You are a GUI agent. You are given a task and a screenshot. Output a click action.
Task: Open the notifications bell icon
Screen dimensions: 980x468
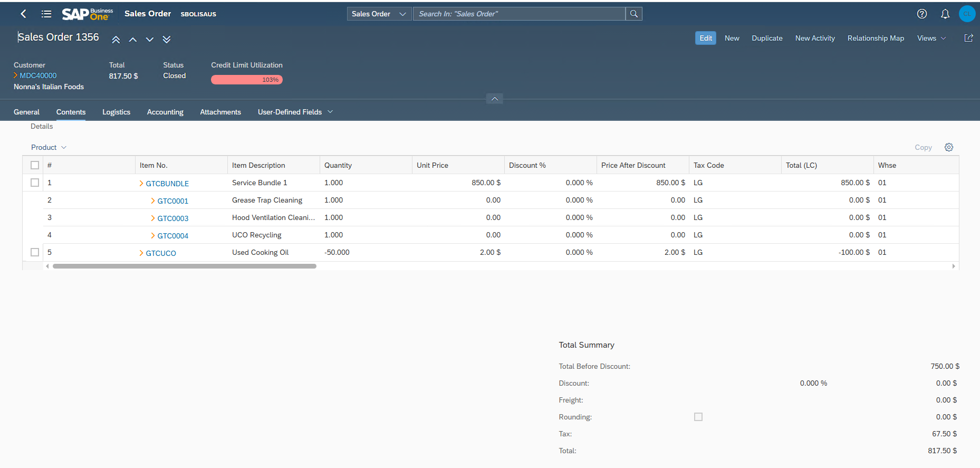coord(945,14)
